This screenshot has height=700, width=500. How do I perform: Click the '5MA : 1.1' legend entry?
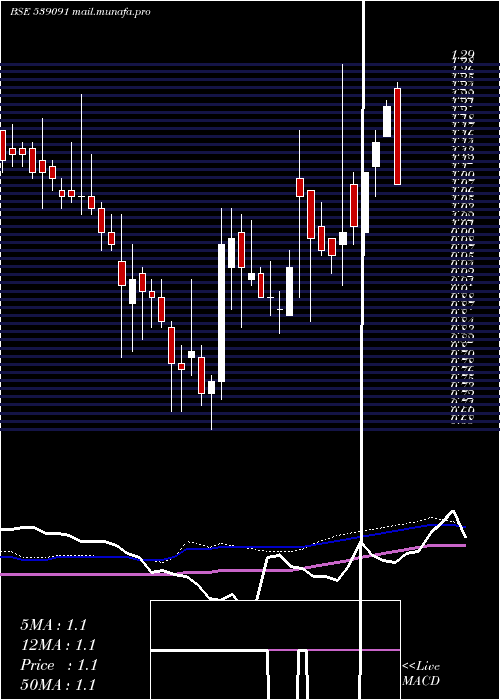click(53, 625)
